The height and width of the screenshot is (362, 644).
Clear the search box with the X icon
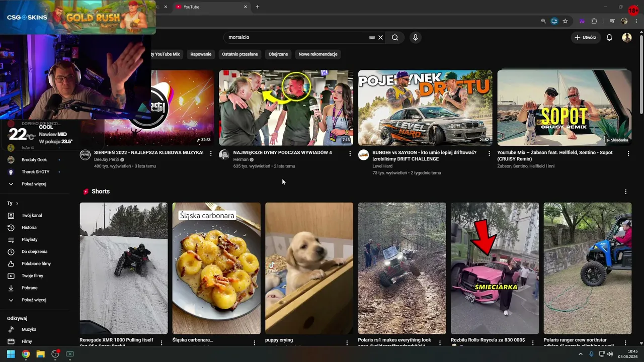pyautogui.click(x=381, y=37)
